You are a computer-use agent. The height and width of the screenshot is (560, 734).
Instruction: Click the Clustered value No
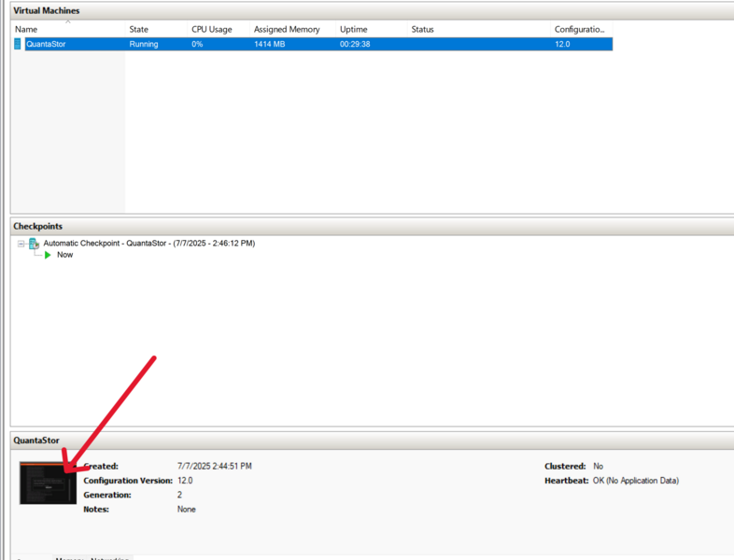pos(599,466)
